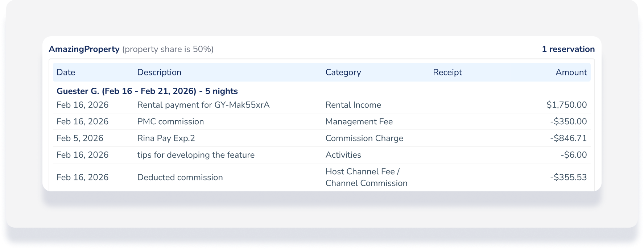Click the property share is 50% note

coord(168,49)
